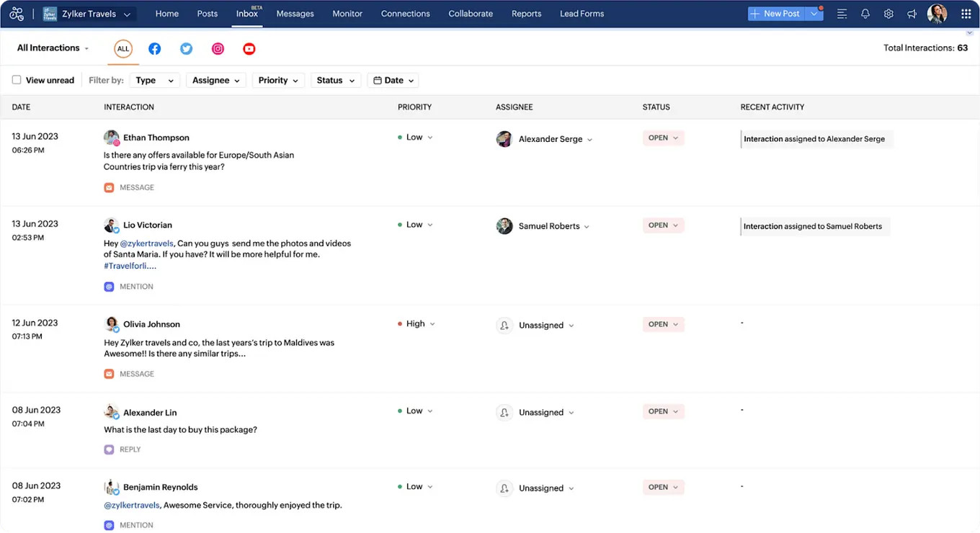Click the user profile avatar
Viewport: 980px width, 533px height.
click(937, 13)
